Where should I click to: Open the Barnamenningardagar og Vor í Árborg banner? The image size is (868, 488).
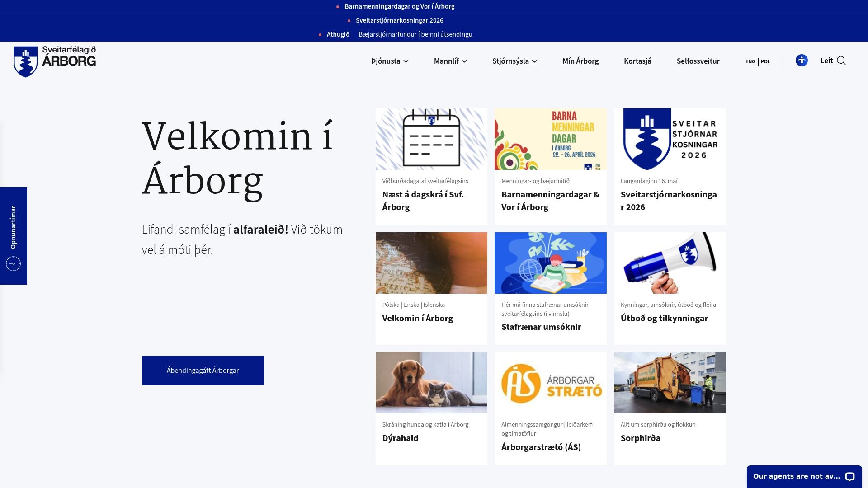tap(399, 6)
